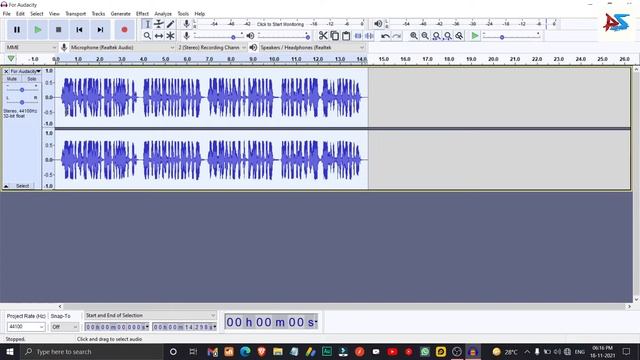Click the Cut scissors icon

pos(323,36)
